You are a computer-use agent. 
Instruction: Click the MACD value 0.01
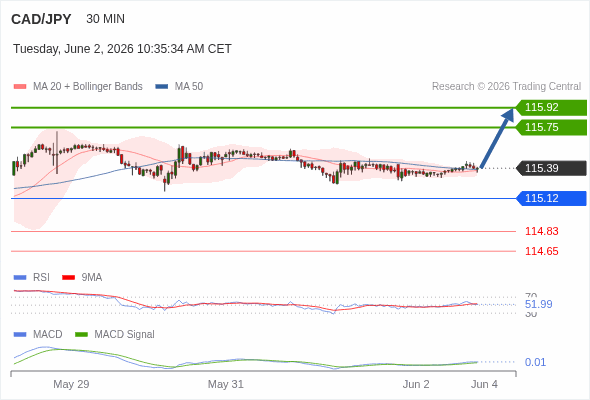pyautogui.click(x=535, y=362)
